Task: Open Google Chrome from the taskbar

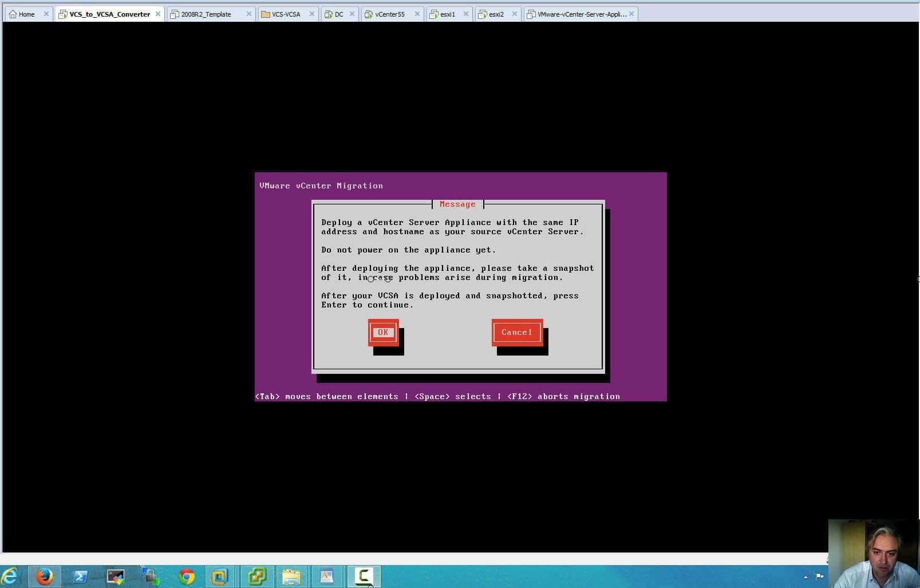Action: point(187,577)
